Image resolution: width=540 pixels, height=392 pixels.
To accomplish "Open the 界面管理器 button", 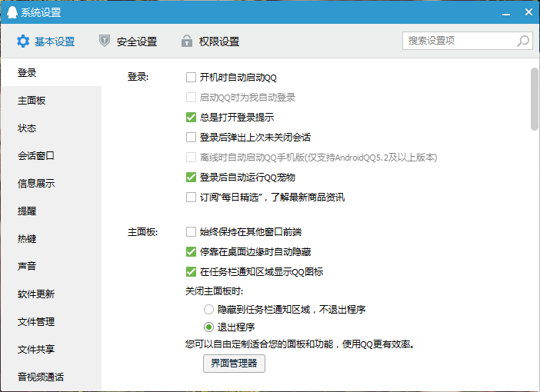I will [234, 363].
